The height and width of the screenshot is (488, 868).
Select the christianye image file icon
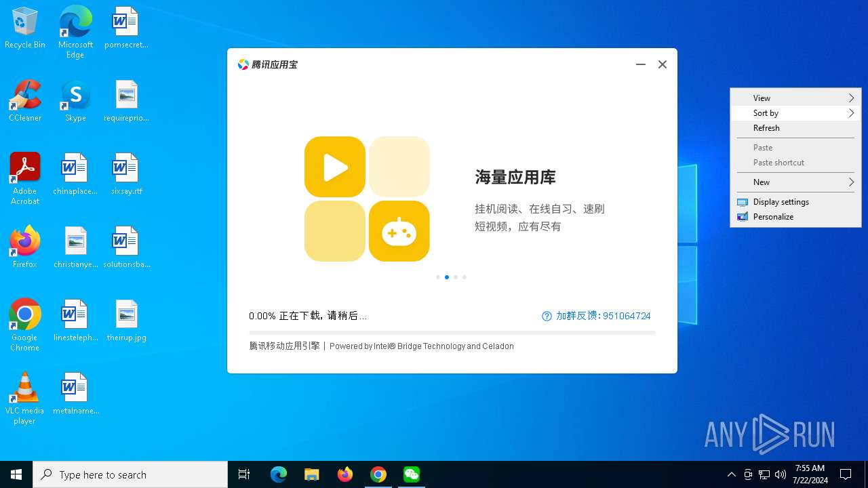[x=75, y=247]
